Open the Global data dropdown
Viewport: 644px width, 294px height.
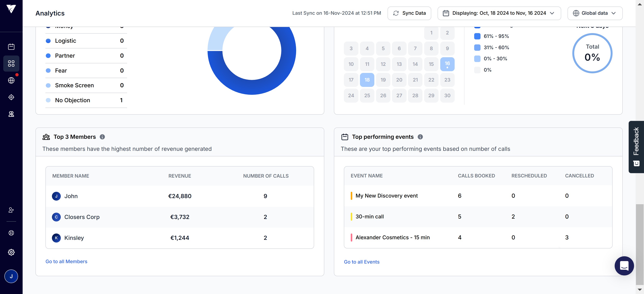tap(595, 13)
